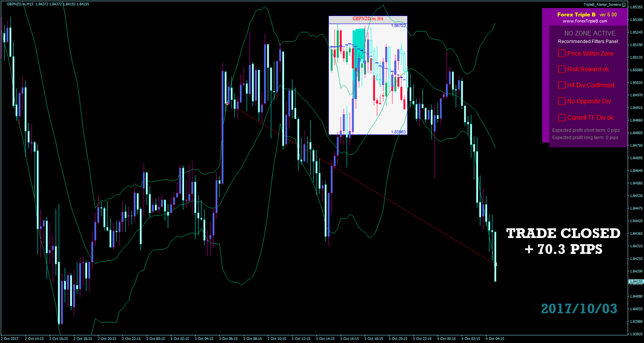The image size is (644, 343).
Task: Click the TripleB_Alerter_Screens expert name
Action: pos(602,4)
